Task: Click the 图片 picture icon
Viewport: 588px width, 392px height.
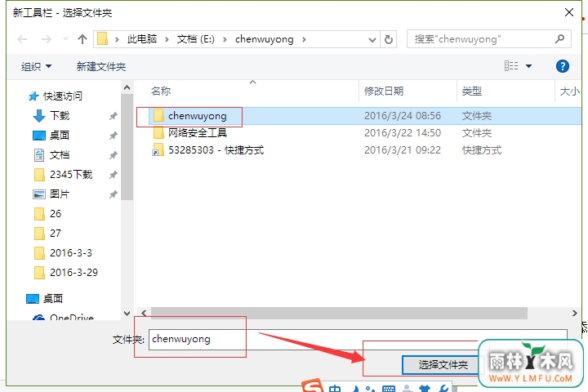Action: coord(39,194)
